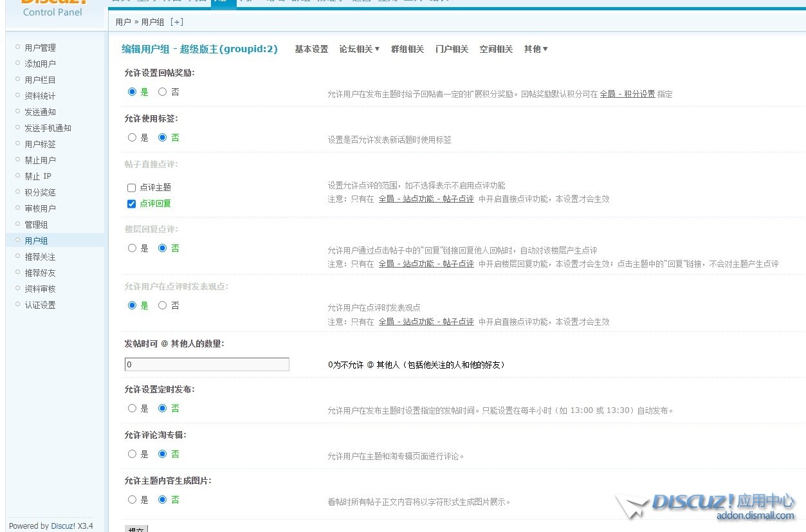This screenshot has height=532, width=806.
Task: Select 是 for 允许主题内容生成图片
Action: click(x=133, y=500)
